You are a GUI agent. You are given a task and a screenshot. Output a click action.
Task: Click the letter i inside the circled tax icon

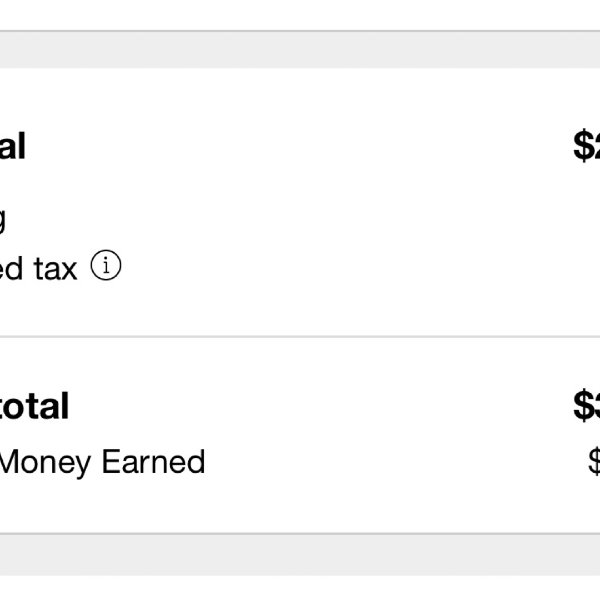(106, 265)
